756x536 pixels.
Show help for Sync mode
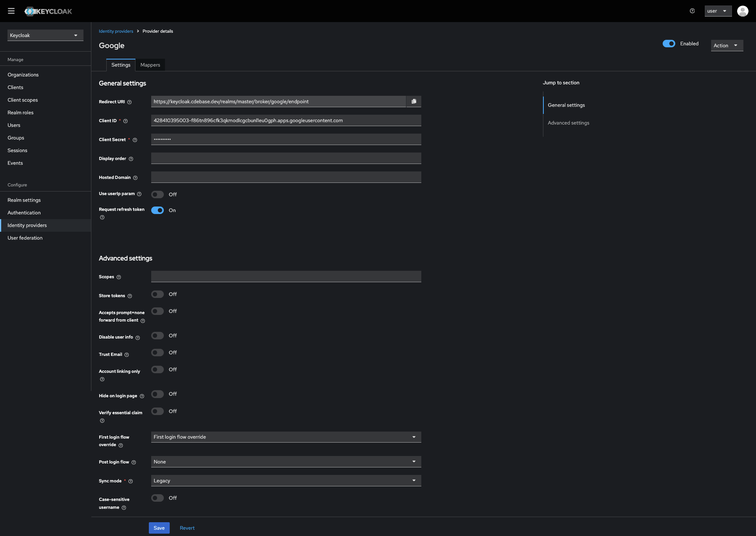(x=130, y=481)
